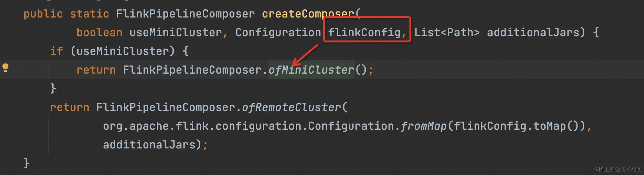Click the boolean keyword
The image size is (644, 175).
[99, 32]
